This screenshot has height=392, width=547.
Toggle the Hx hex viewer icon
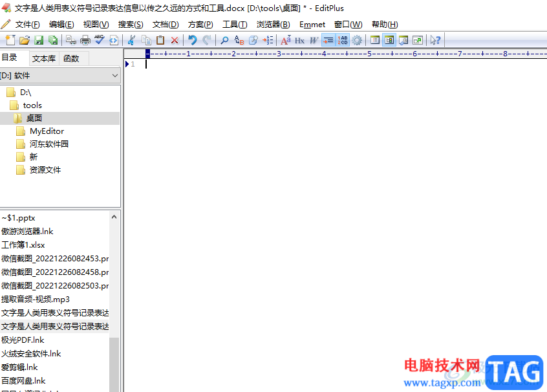pos(299,41)
